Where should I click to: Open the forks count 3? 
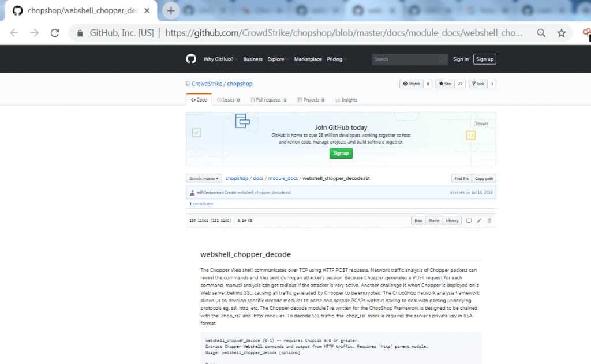(x=492, y=84)
